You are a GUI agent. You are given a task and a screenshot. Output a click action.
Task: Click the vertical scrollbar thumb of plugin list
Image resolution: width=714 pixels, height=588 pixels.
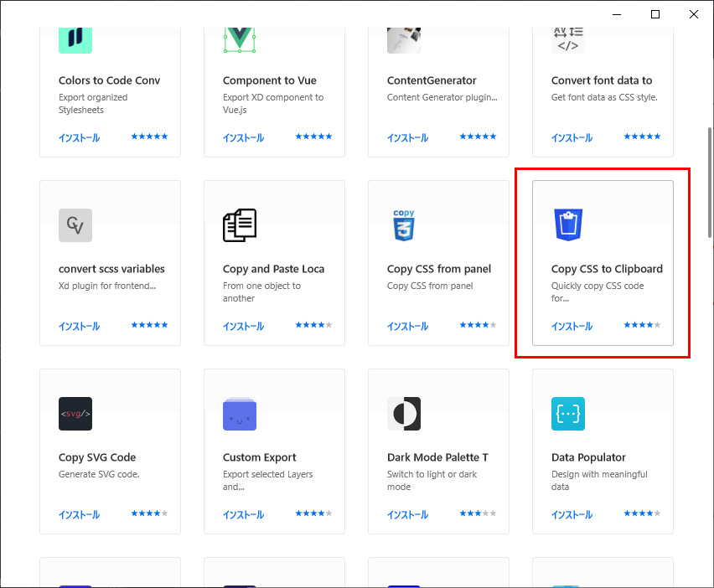coord(710,183)
